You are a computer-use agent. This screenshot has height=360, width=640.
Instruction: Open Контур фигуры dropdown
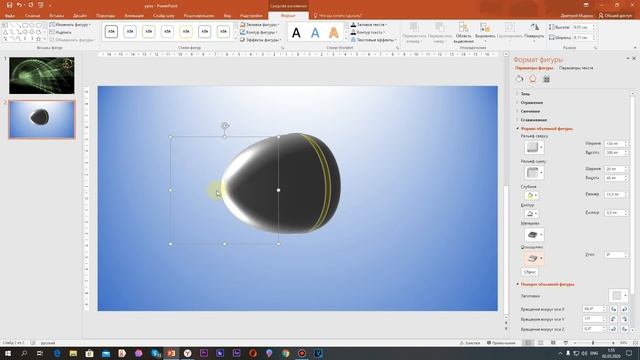(259, 32)
